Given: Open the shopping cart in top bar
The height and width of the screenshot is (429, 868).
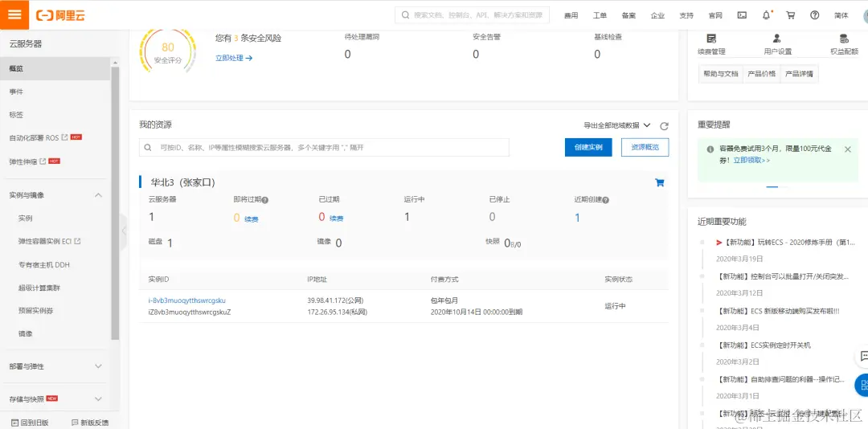Looking at the screenshot, I should point(791,15).
